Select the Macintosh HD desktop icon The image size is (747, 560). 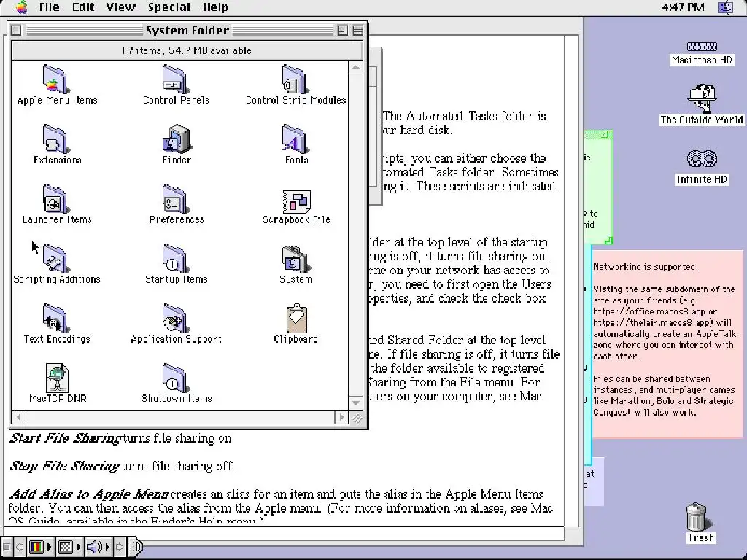pos(702,47)
